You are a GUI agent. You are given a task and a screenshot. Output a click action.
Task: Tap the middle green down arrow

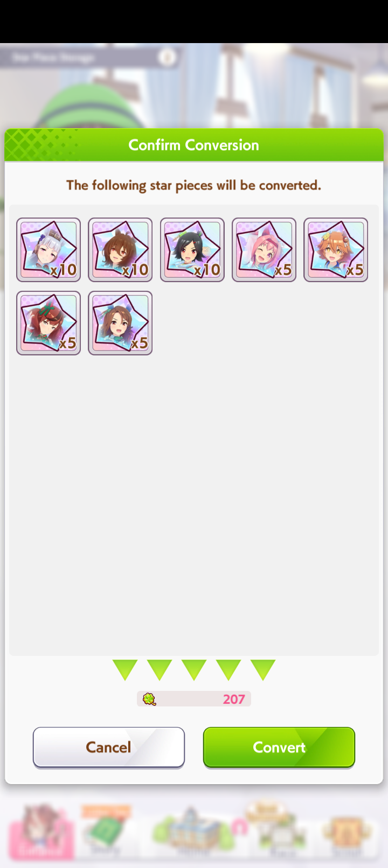click(194, 670)
